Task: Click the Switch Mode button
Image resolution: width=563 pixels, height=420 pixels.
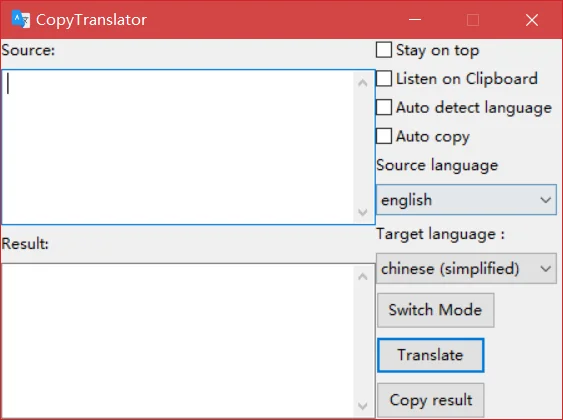Action: click(x=436, y=310)
